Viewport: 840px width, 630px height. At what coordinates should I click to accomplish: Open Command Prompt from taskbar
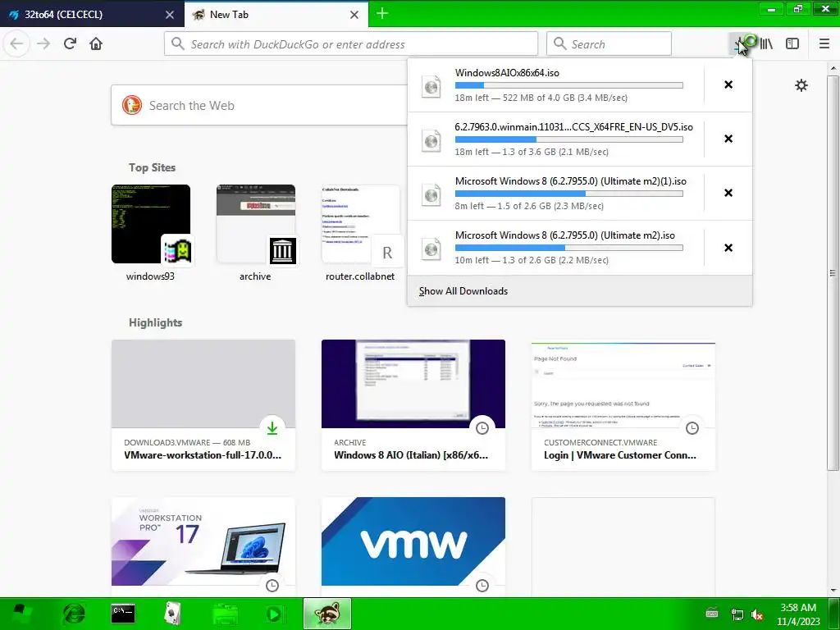pos(123,614)
